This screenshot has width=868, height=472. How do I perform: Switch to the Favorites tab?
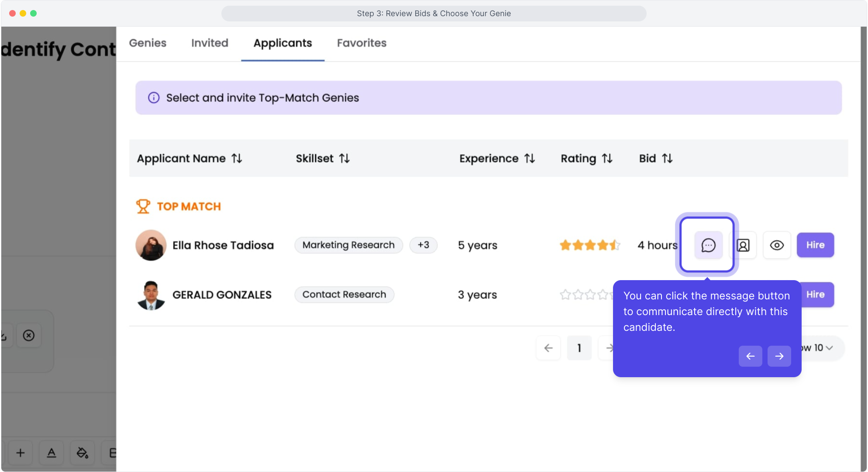click(x=362, y=43)
